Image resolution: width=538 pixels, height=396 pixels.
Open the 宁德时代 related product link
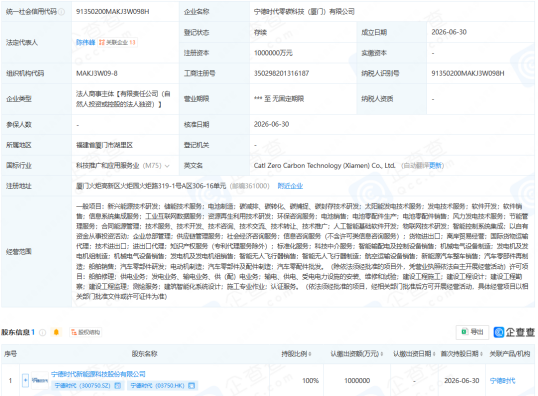coord(502,381)
